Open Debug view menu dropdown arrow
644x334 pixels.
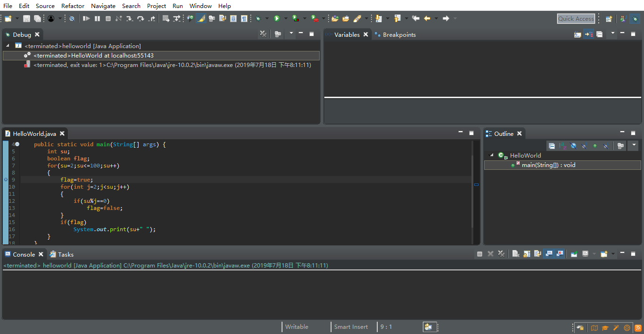[x=291, y=33]
